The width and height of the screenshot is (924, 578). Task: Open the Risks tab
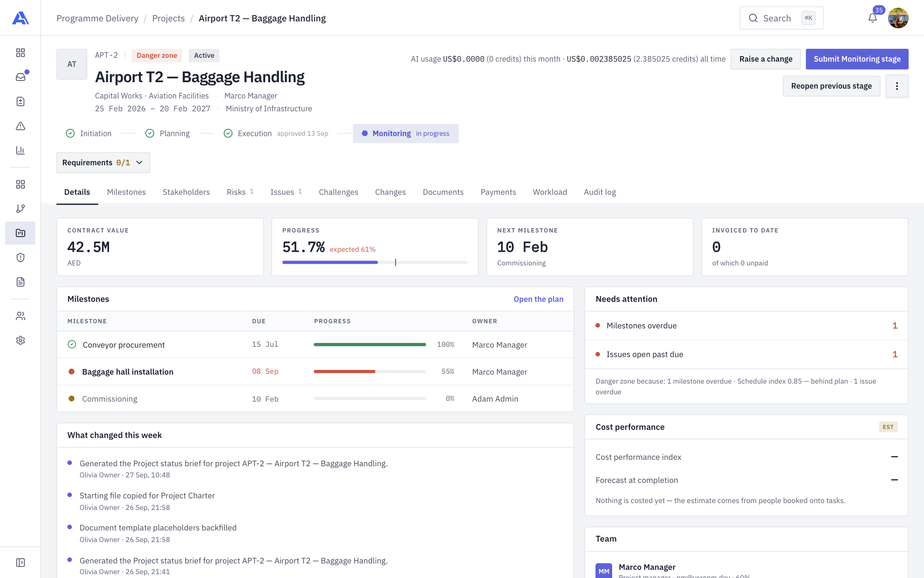click(240, 192)
